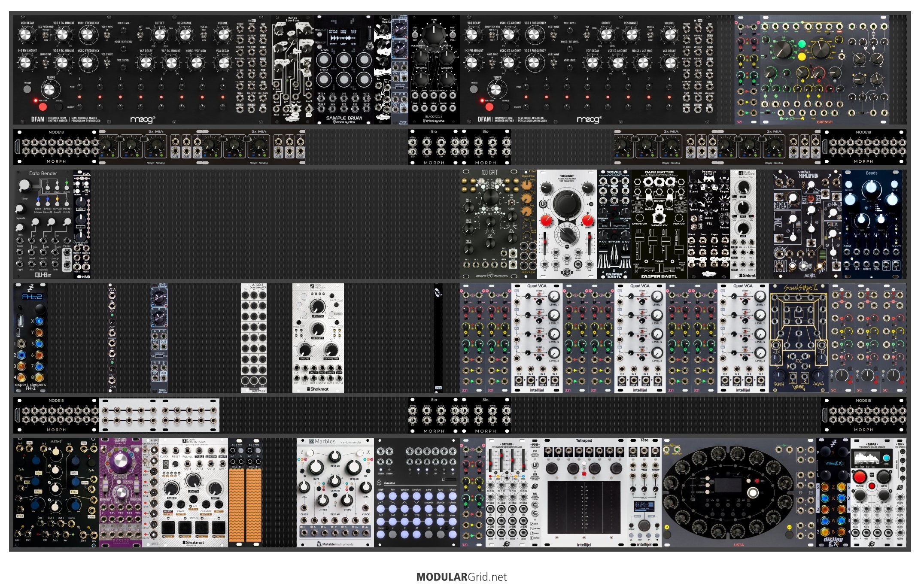The height and width of the screenshot is (586, 924).
Task: Flip the BND/LRP/JMP switch on Desmodus Versio
Action: click(x=694, y=226)
